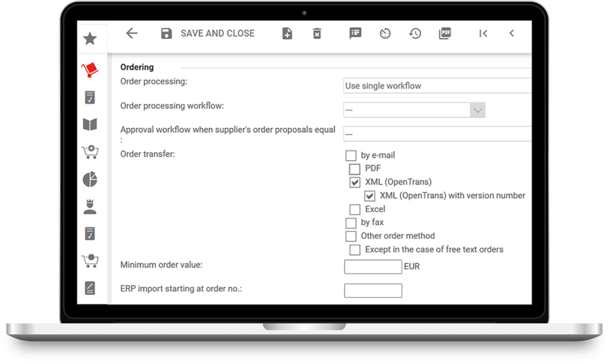Viewport: 609px width, 364px height.
Task: Click the delete trash icon in toolbar
Action: point(317,34)
